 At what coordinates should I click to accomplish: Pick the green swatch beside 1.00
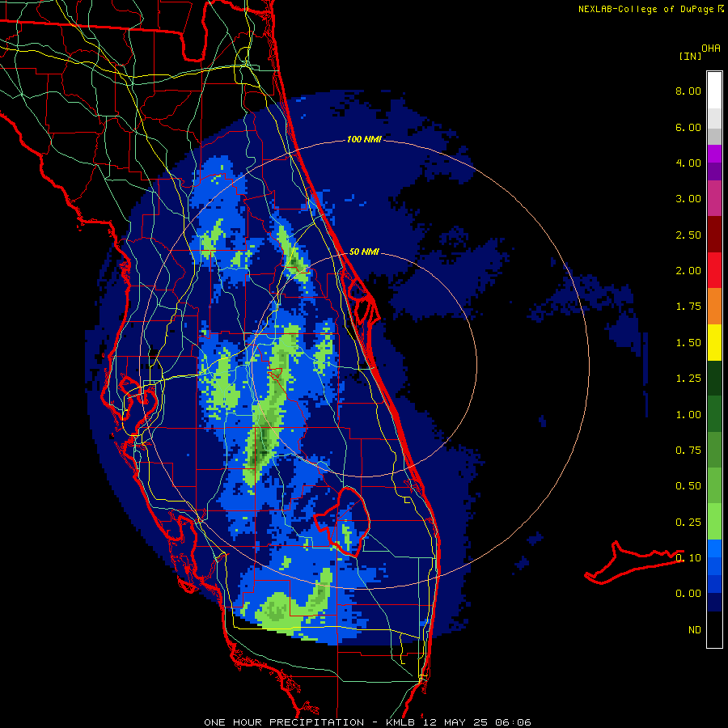pyautogui.click(x=714, y=414)
